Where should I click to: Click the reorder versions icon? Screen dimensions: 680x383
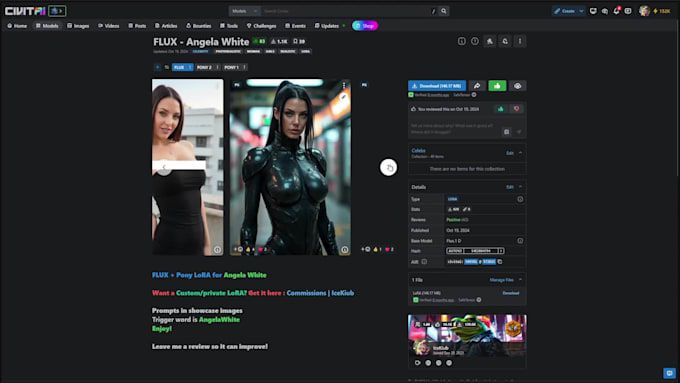point(167,67)
